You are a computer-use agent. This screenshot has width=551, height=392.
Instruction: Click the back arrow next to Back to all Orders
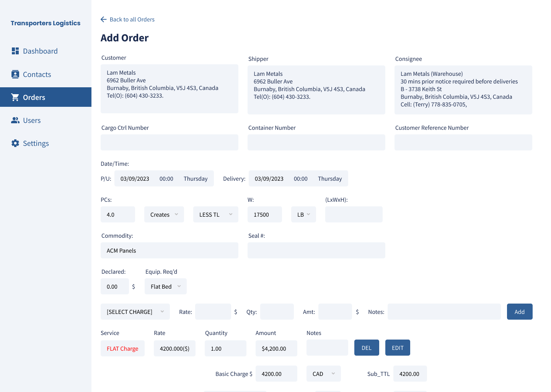[103, 19]
